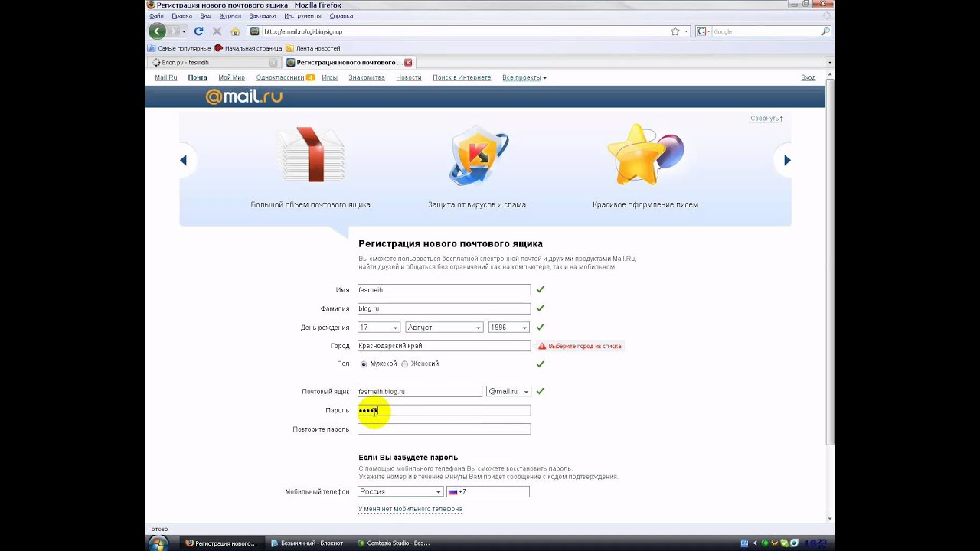Click the Почтовый ящик input field

(x=420, y=392)
